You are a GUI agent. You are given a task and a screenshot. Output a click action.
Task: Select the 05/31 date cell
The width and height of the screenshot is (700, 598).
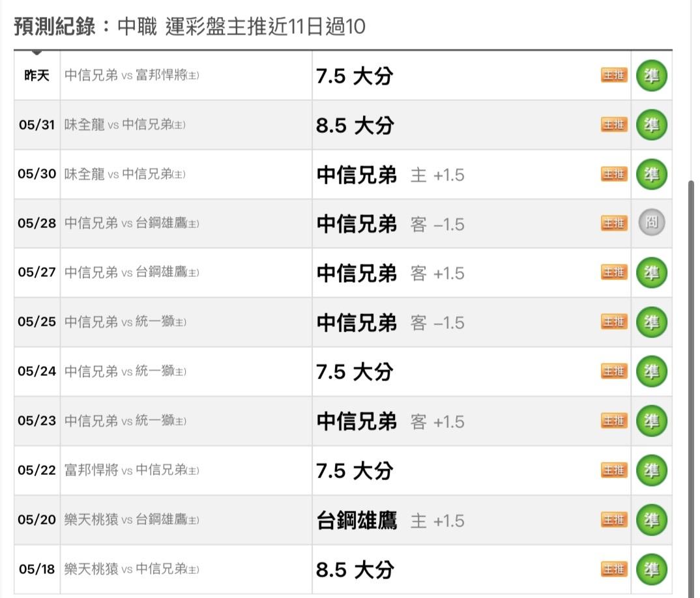[37, 124]
